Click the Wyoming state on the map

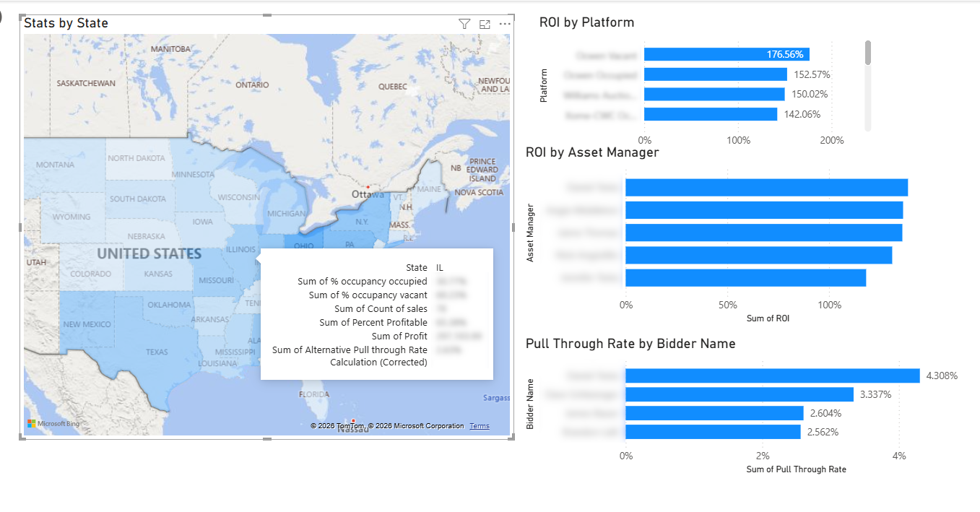click(72, 217)
